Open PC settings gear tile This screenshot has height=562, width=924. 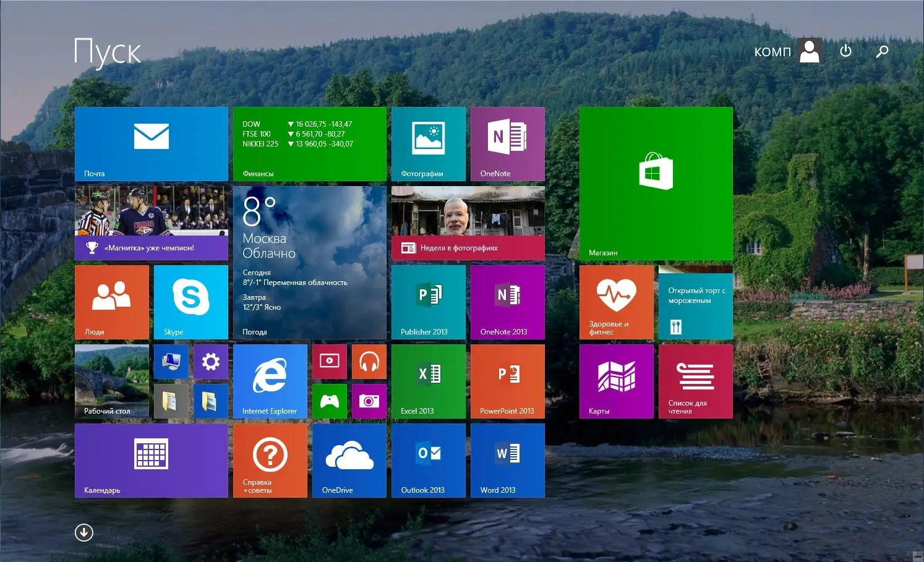pyautogui.click(x=211, y=362)
